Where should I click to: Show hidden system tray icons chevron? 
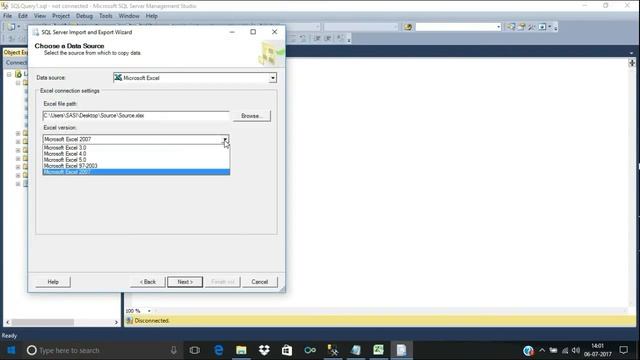point(542,350)
